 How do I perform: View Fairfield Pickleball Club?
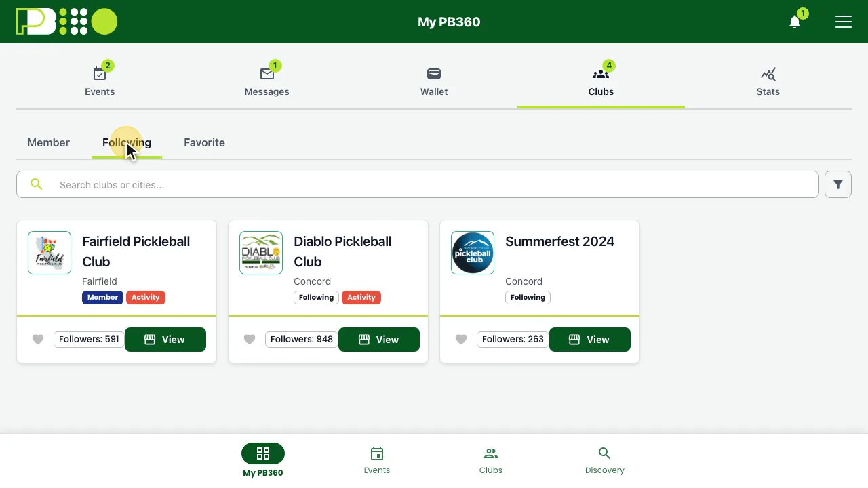coord(165,340)
